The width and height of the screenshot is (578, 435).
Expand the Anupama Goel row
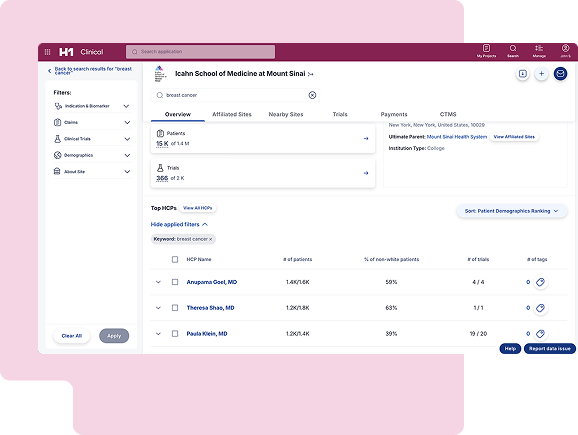click(158, 282)
